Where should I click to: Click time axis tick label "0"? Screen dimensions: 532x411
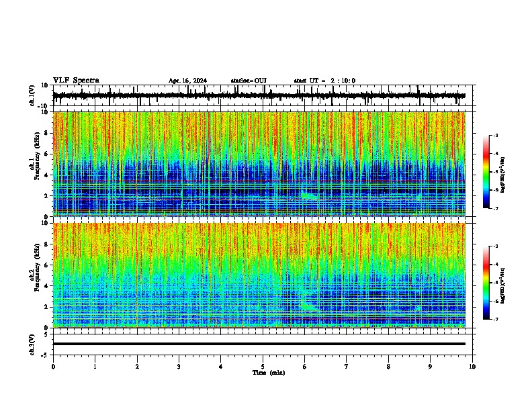(x=53, y=367)
